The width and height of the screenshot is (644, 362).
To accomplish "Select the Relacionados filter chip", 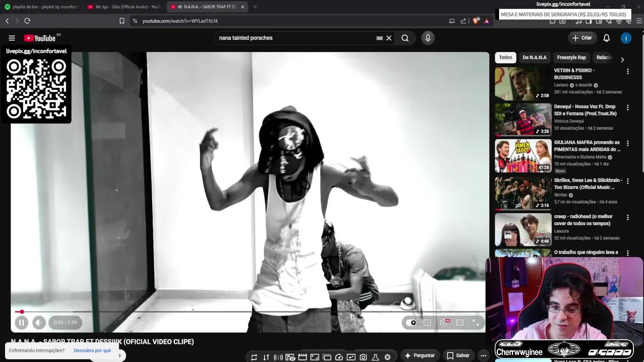I will point(604,57).
